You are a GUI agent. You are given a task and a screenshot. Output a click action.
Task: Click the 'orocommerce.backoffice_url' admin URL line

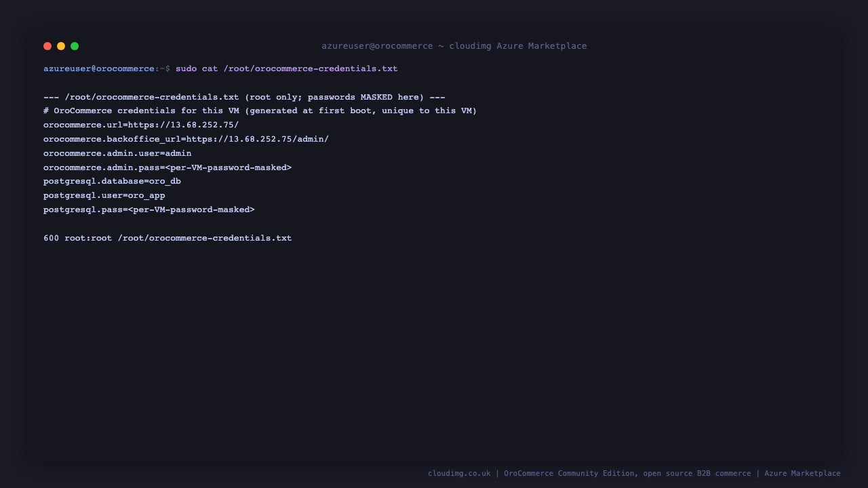coord(186,140)
